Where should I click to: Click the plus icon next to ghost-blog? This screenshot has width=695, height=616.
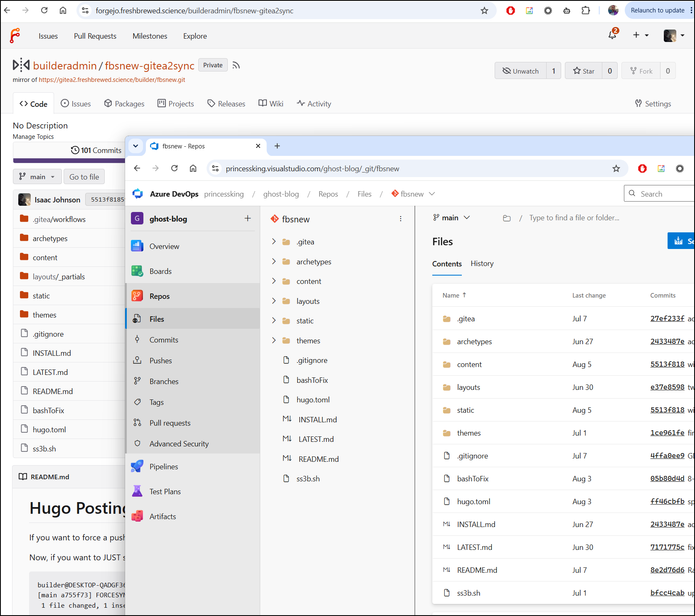click(x=248, y=219)
